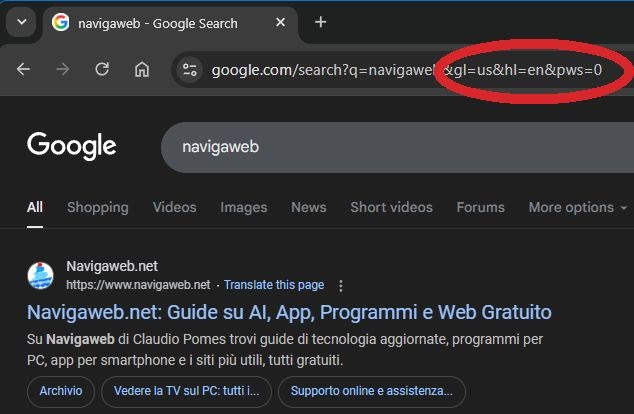Open site information icon in address bar
The image size is (634, 414).
click(191, 70)
